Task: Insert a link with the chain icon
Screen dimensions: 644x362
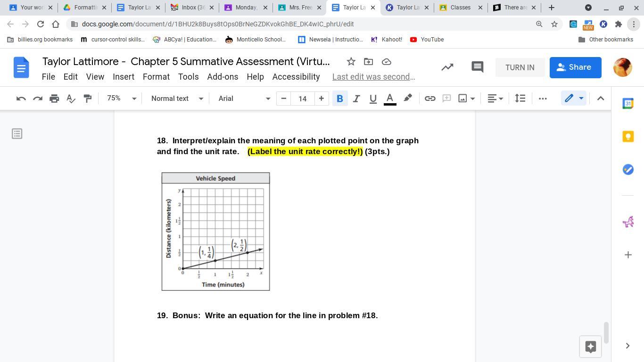Action: [x=430, y=99]
